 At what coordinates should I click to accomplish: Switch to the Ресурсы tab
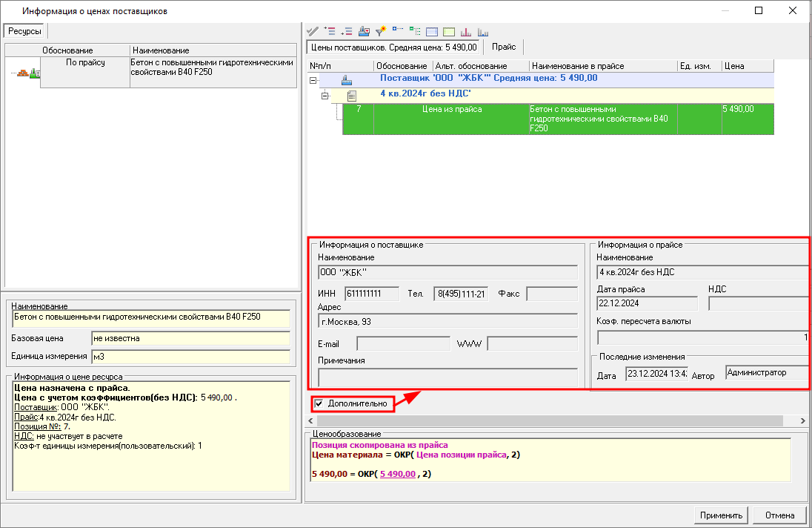pyautogui.click(x=25, y=31)
